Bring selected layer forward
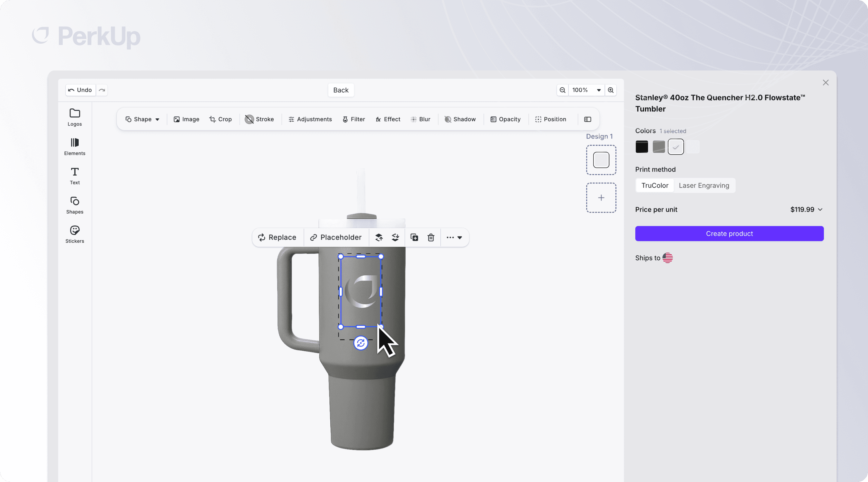The height and width of the screenshot is (482, 868). 379,237
